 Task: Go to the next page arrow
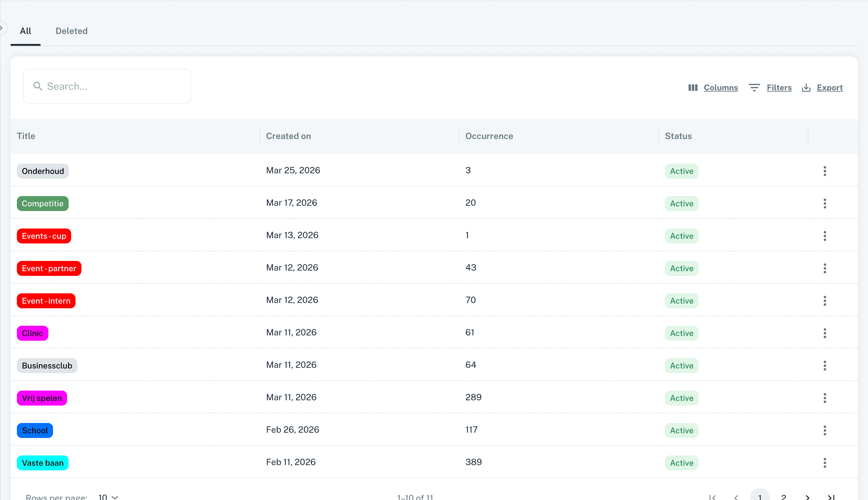[x=807, y=497]
